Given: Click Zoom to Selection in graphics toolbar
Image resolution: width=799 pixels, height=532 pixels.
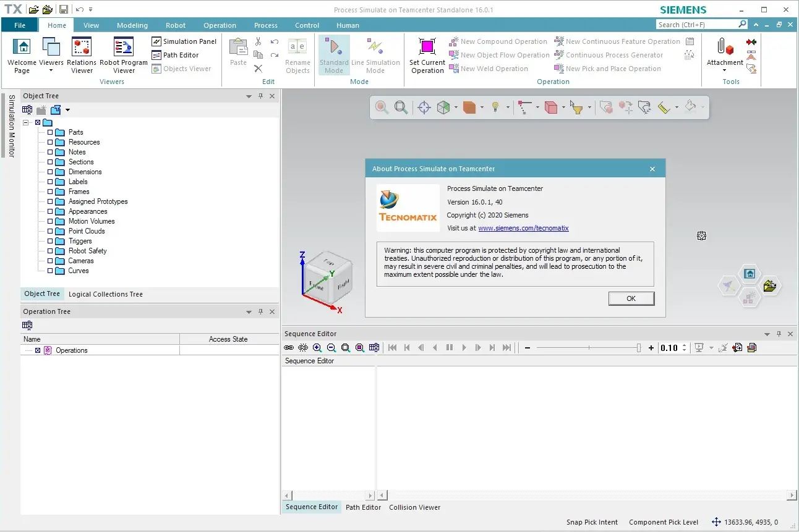Looking at the screenshot, I should click(382, 108).
